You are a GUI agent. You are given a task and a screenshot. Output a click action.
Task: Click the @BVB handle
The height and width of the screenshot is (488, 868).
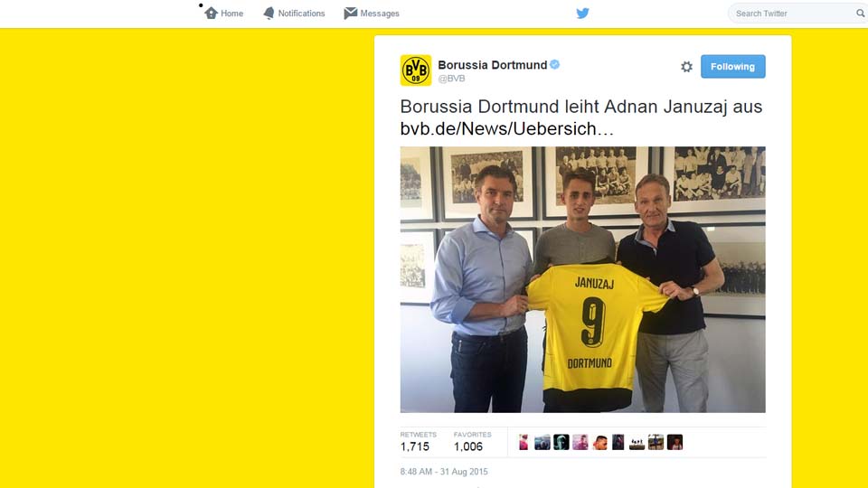(451, 79)
